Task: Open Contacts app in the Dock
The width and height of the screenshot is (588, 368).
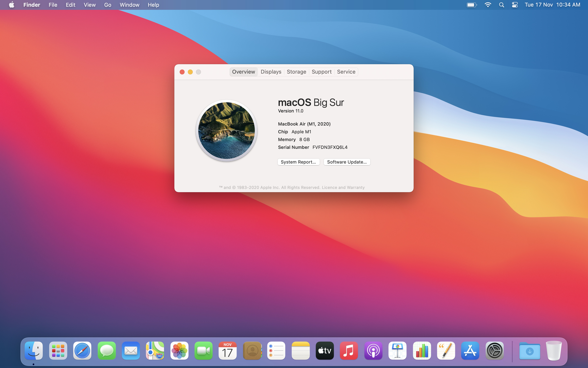Action: point(252,350)
